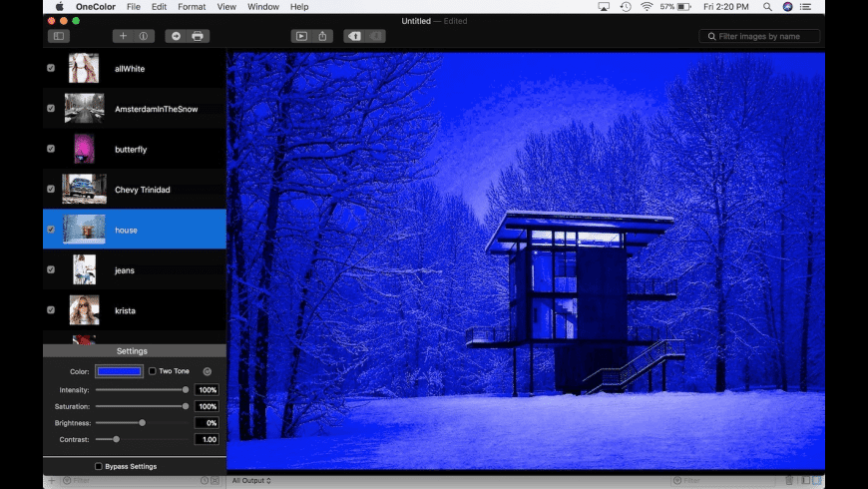868x489 pixels.
Task: Select the Chevy Trinidad thumbnail
Action: [x=84, y=189]
